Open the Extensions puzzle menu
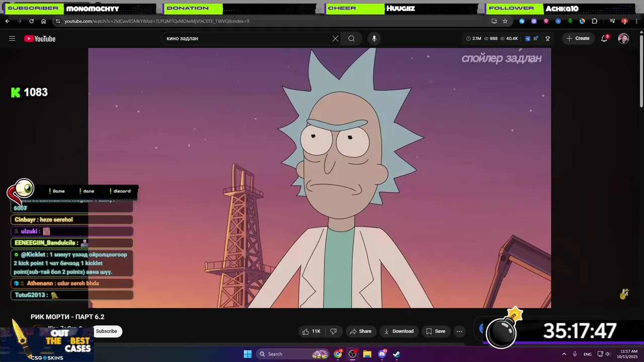The width and height of the screenshot is (644, 362). [x=595, y=21]
